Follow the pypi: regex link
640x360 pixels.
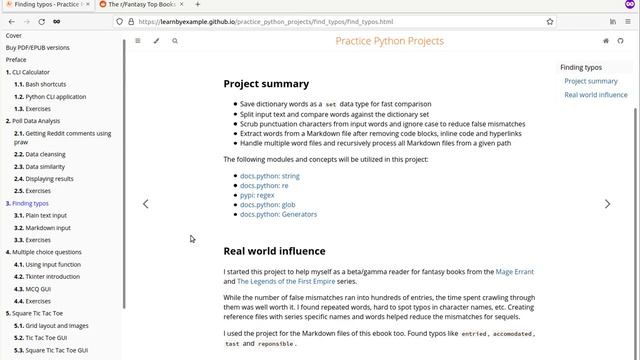coord(257,195)
